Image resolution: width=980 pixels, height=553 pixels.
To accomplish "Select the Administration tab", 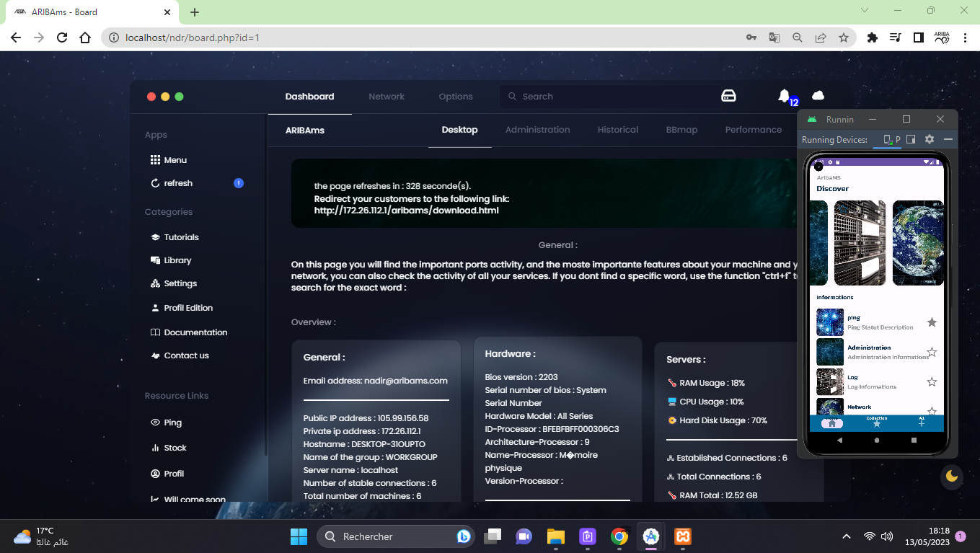I will click(537, 130).
